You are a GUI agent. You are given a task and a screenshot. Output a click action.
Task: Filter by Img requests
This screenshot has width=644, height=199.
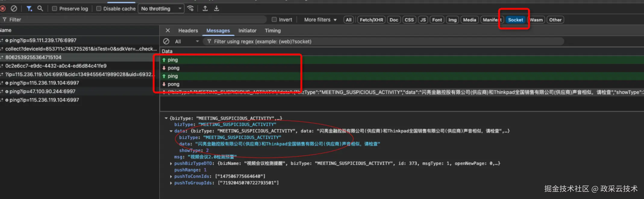452,20
